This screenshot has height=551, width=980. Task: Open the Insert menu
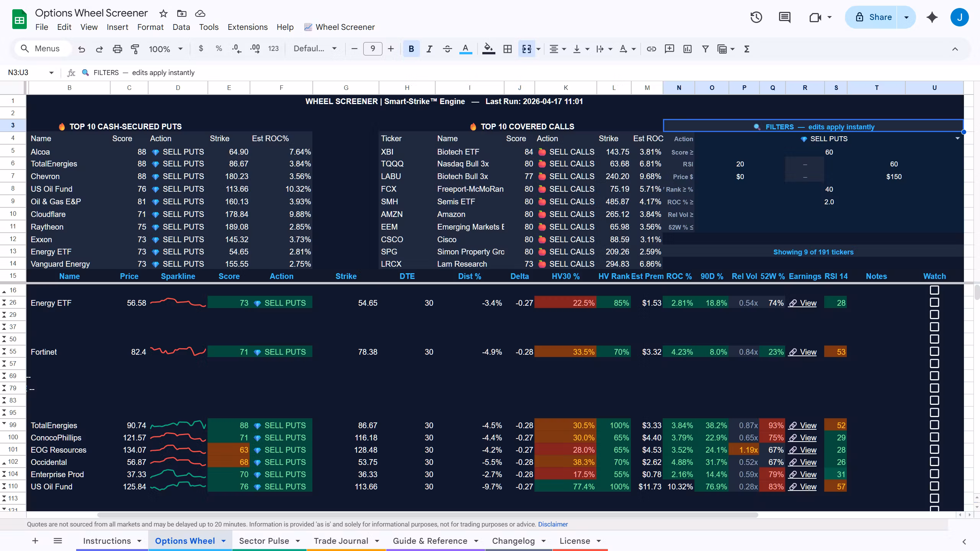tap(117, 27)
